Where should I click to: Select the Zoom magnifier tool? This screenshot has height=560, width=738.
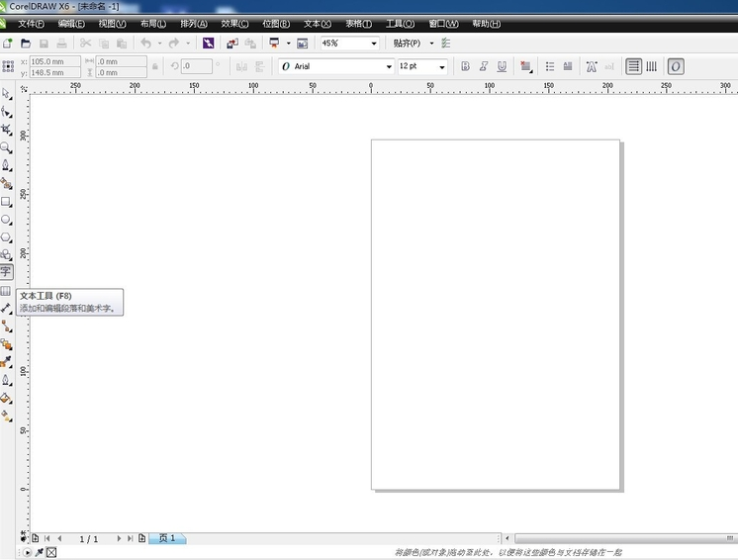coord(7,147)
